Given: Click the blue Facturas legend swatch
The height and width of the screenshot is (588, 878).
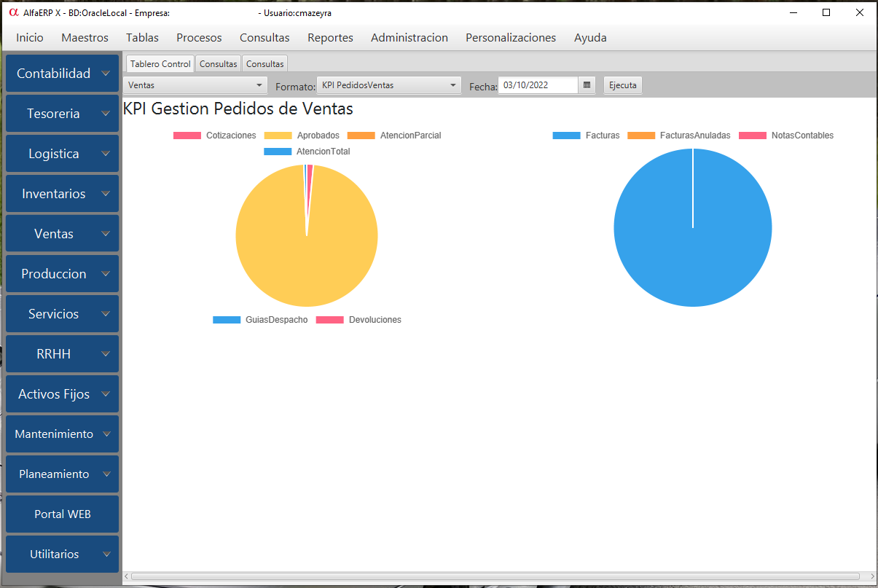Looking at the screenshot, I should pos(565,136).
